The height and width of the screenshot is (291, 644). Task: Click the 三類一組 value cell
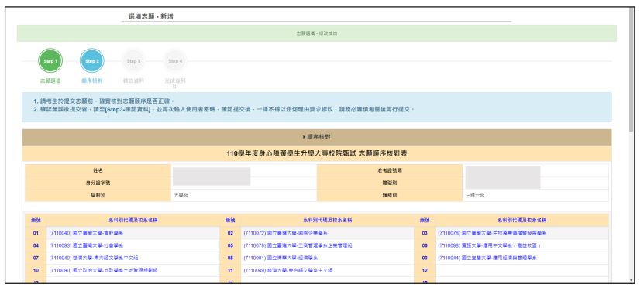point(536,195)
